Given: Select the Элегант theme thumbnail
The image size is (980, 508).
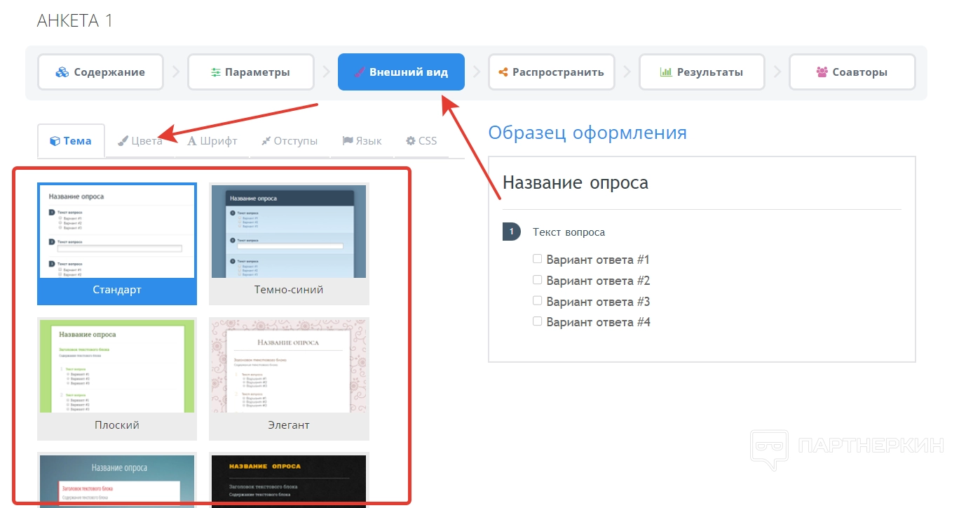Looking at the screenshot, I should coord(289,366).
